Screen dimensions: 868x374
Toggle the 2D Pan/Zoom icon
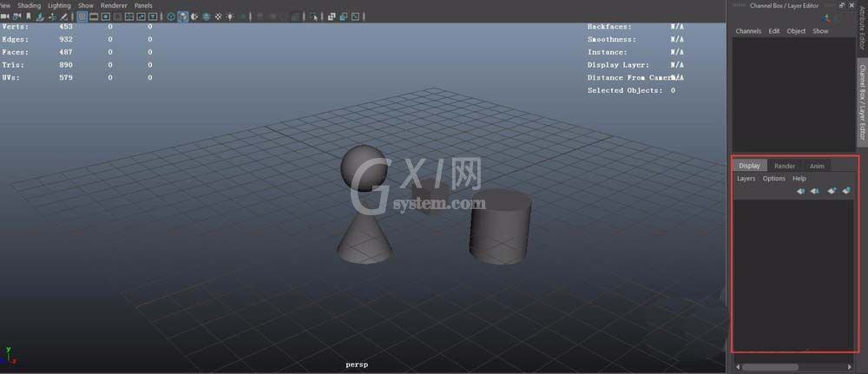[x=52, y=16]
